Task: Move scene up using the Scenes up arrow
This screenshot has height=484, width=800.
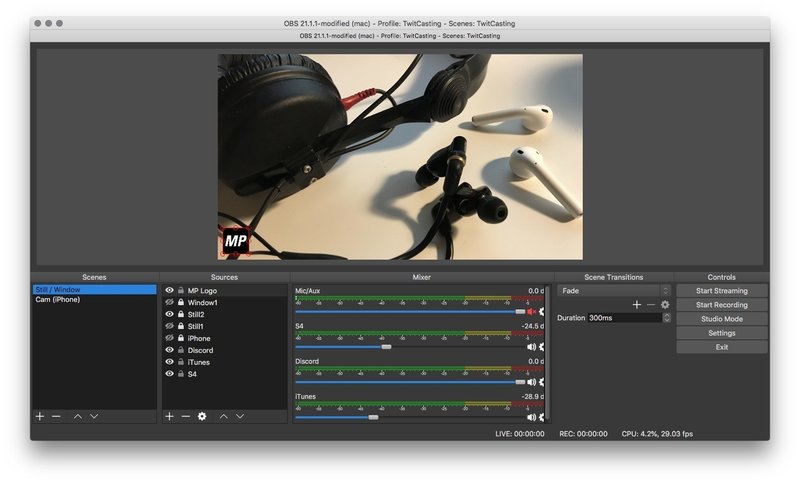Action: pyautogui.click(x=78, y=417)
